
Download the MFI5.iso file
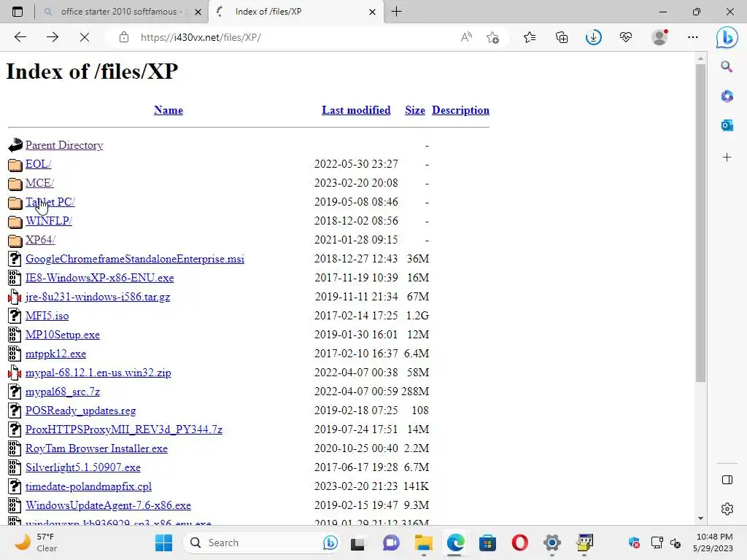(47, 316)
